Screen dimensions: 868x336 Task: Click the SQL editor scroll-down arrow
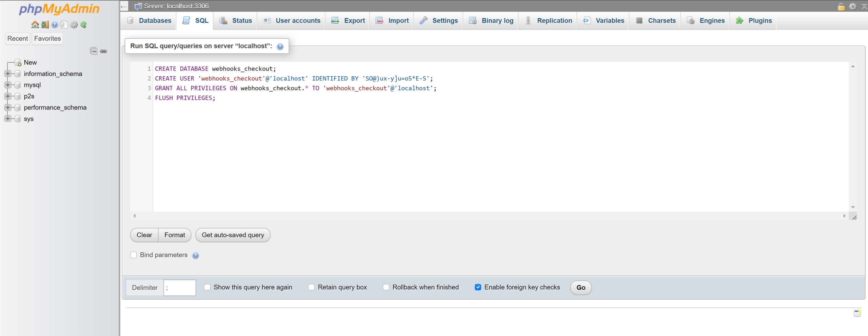[853, 207]
